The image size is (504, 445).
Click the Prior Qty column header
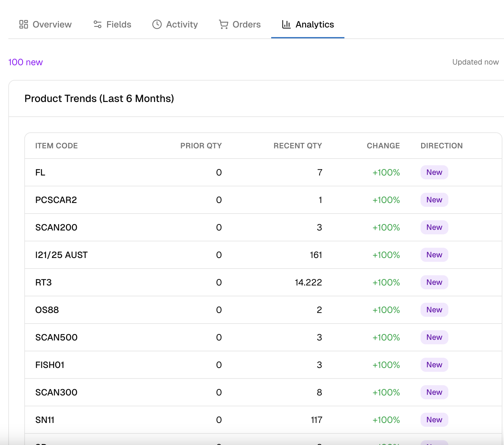201,146
